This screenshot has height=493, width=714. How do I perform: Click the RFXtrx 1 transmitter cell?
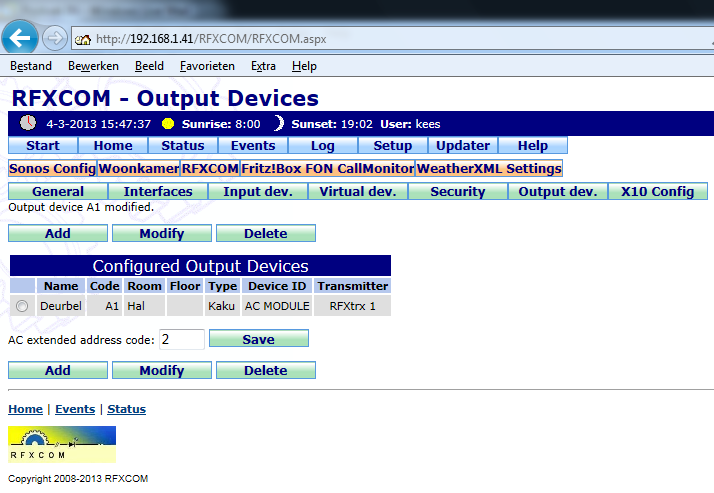(353, 306)
